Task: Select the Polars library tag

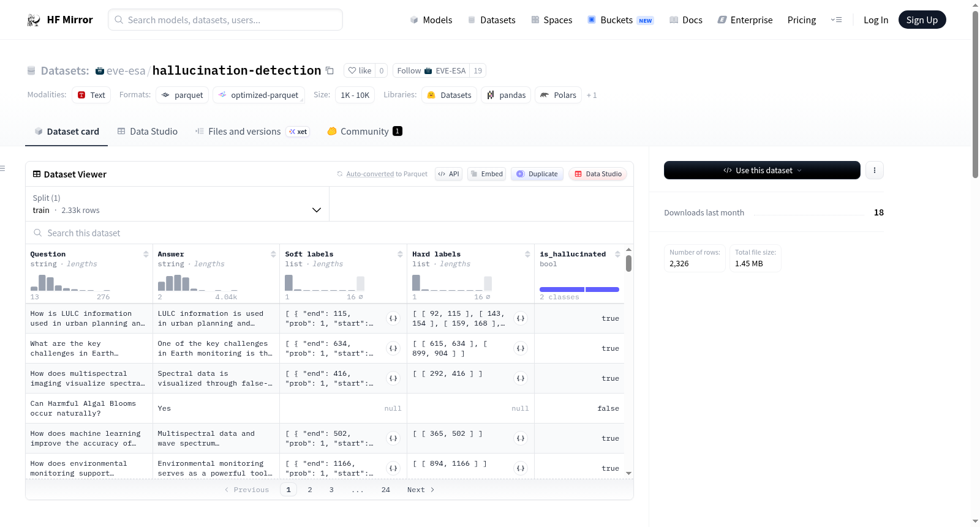Action: coord(558,95)
